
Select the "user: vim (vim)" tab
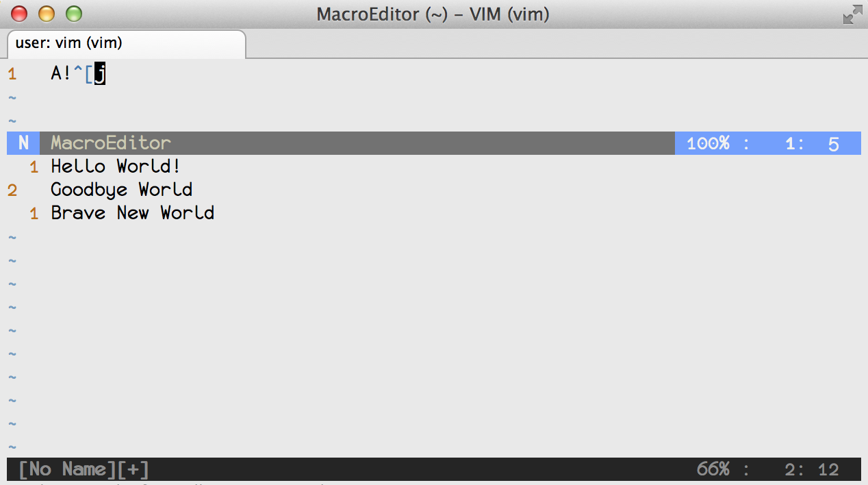tap(68, 43)
